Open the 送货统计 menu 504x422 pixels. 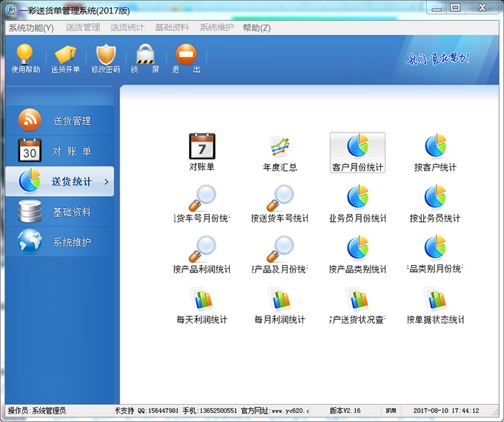[127, 28]
